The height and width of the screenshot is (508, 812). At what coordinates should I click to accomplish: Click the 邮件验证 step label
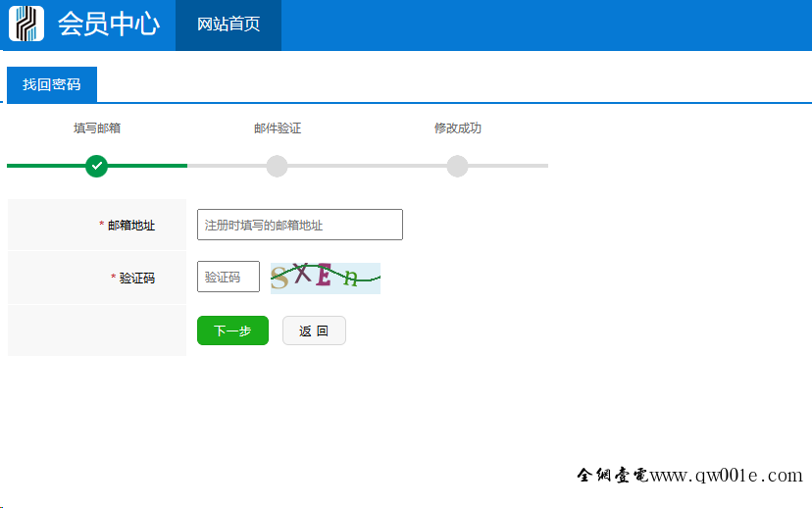coord(278,128)
